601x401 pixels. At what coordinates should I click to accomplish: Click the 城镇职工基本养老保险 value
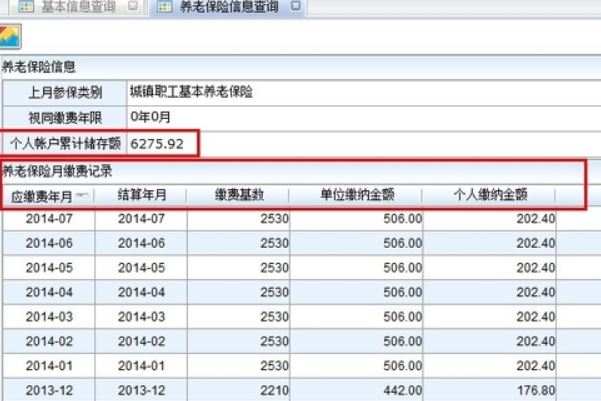coord(191,92)
